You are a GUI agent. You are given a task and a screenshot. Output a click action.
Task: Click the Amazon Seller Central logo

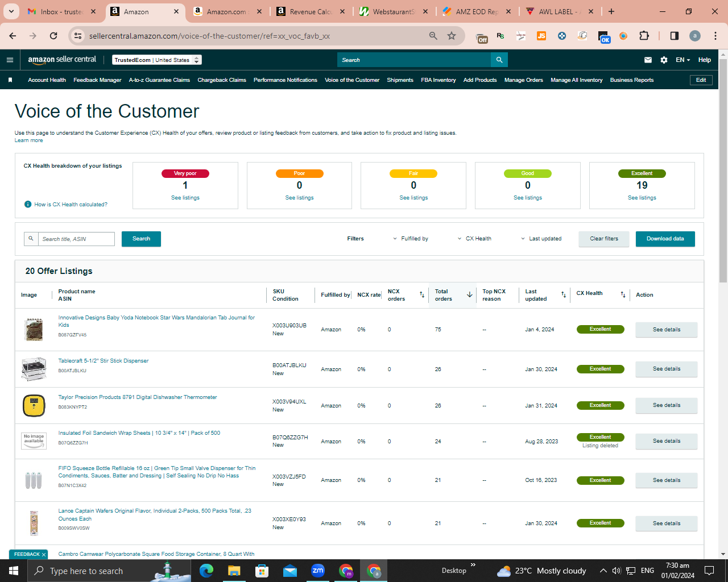pos(62,60)
